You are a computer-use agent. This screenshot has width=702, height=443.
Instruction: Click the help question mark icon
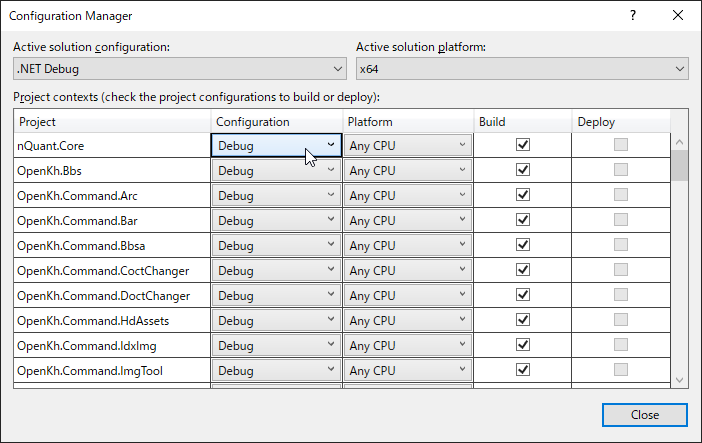(633, 16)
